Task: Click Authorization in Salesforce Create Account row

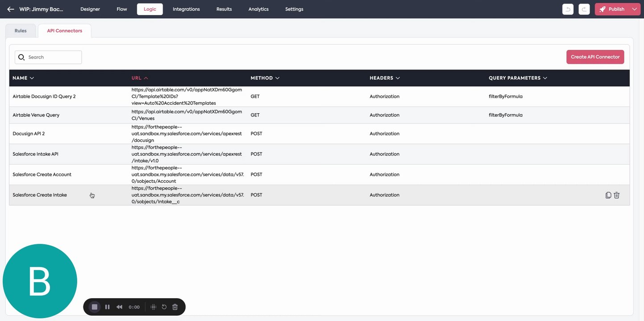Action: (385, 175)
